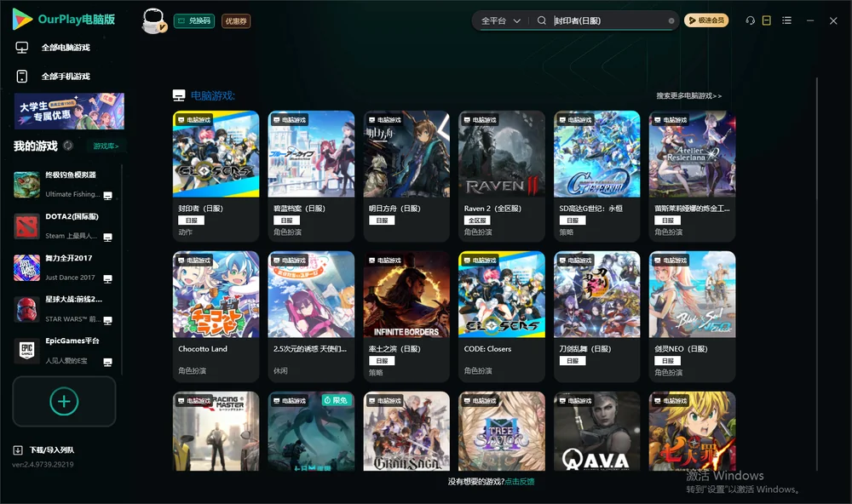Click the search magnifier icon
Screen dimensions: 852x504
point(542,20)
